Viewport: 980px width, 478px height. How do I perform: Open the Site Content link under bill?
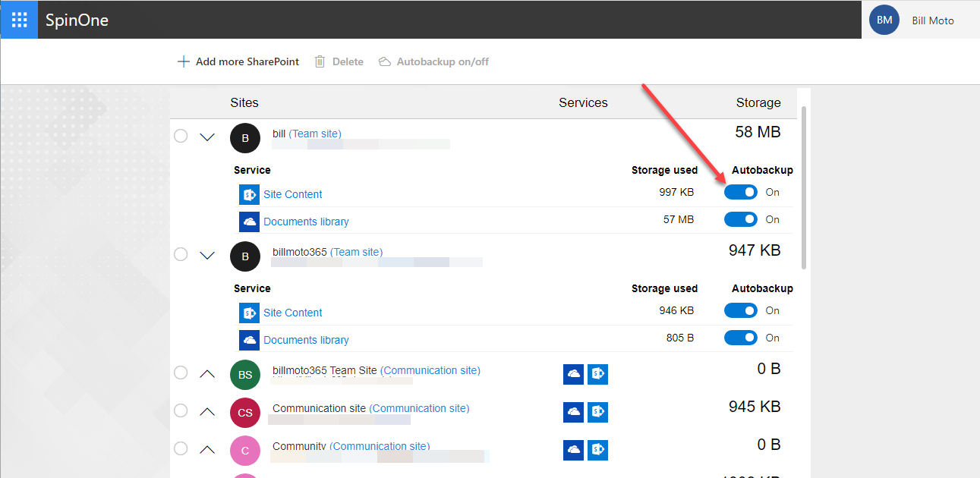[x=293, y=194]
